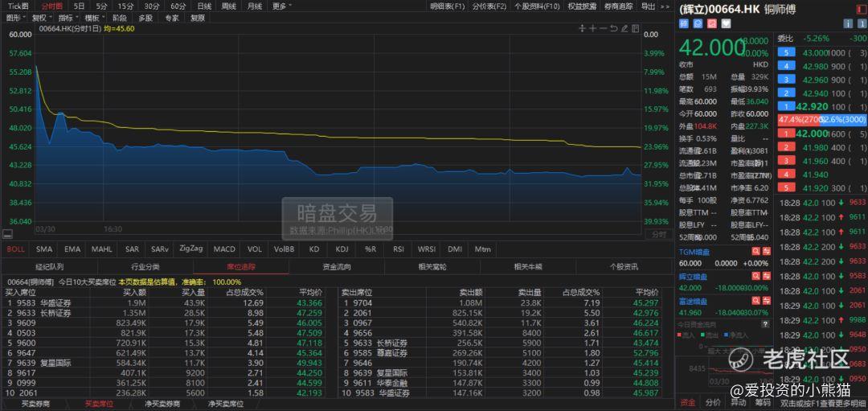Screen dimensions: 868x411
Task: Click the 导出 export button
Action: (648, 6)
